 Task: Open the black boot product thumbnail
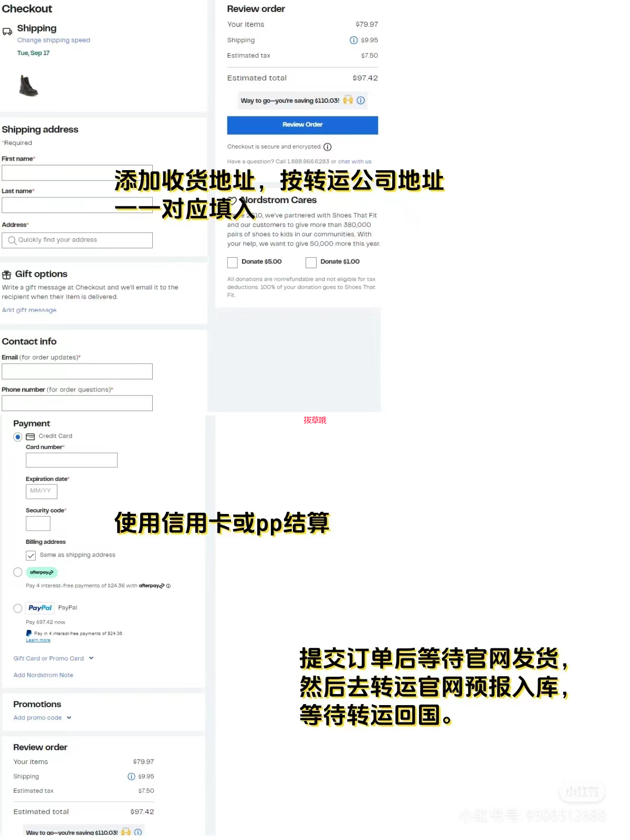point(28,86)
